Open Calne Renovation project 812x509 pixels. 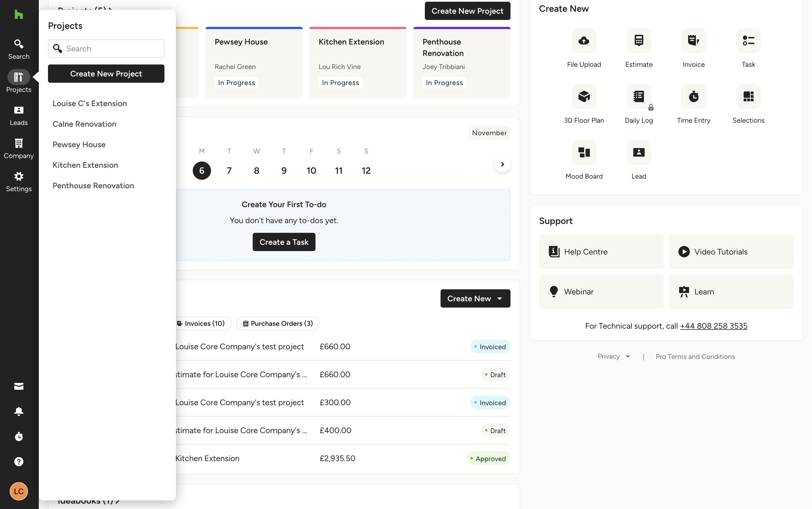[x=84, y=124]
